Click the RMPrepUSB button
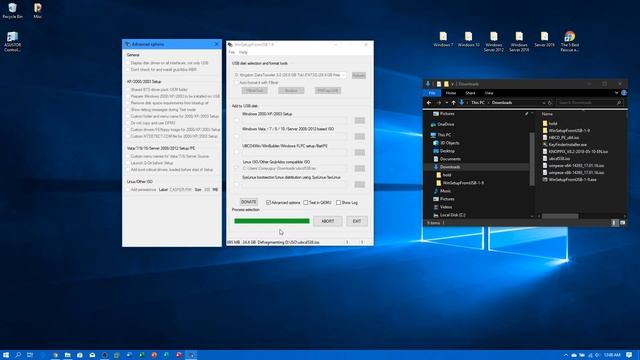 [328, 91]
